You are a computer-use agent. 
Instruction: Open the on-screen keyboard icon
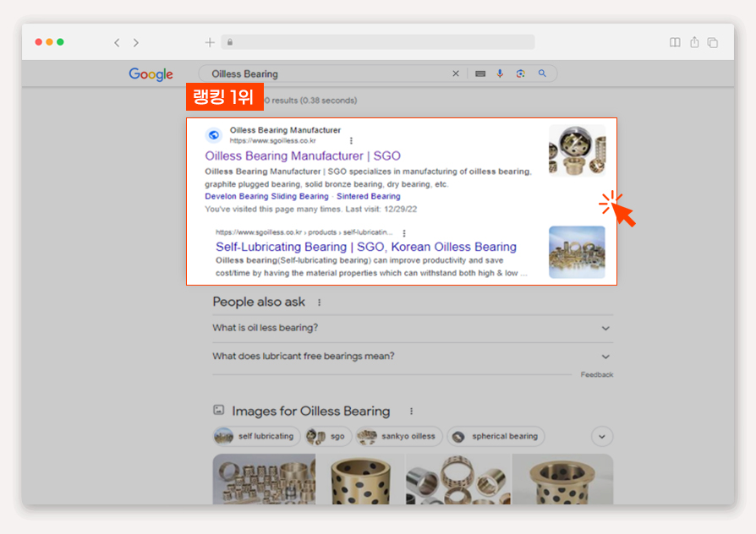click(480, 74)
